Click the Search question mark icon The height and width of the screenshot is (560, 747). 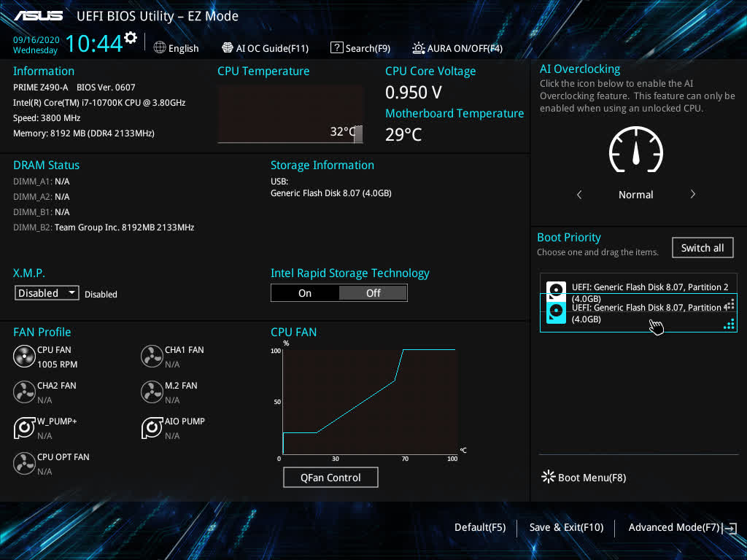pos(337,47)
